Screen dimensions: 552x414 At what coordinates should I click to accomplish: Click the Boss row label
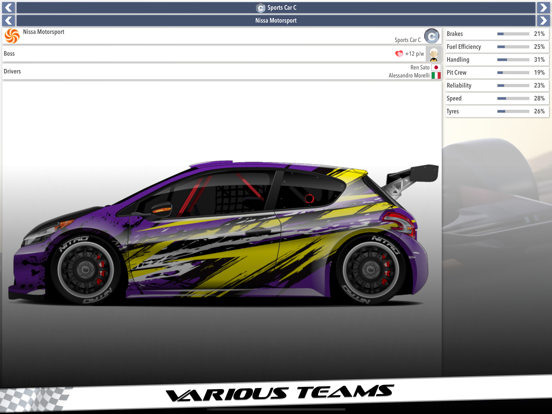[x=9, y=54]
